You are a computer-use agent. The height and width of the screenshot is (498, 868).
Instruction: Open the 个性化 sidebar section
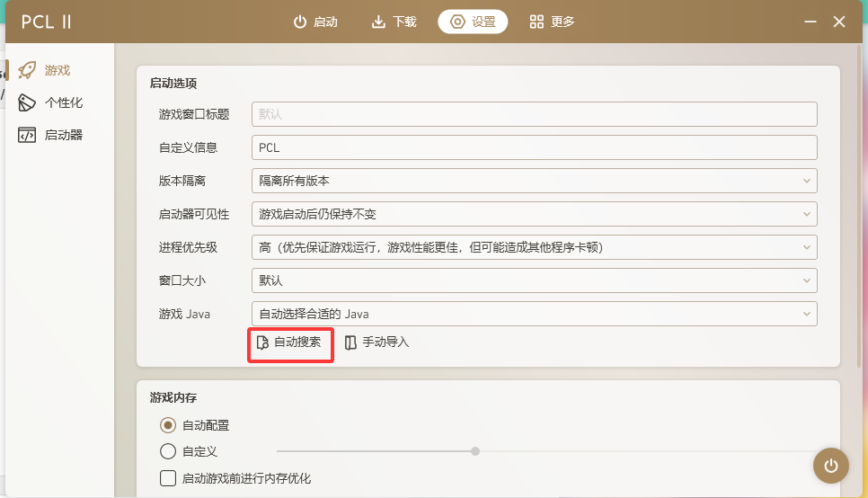pos(60,102)
